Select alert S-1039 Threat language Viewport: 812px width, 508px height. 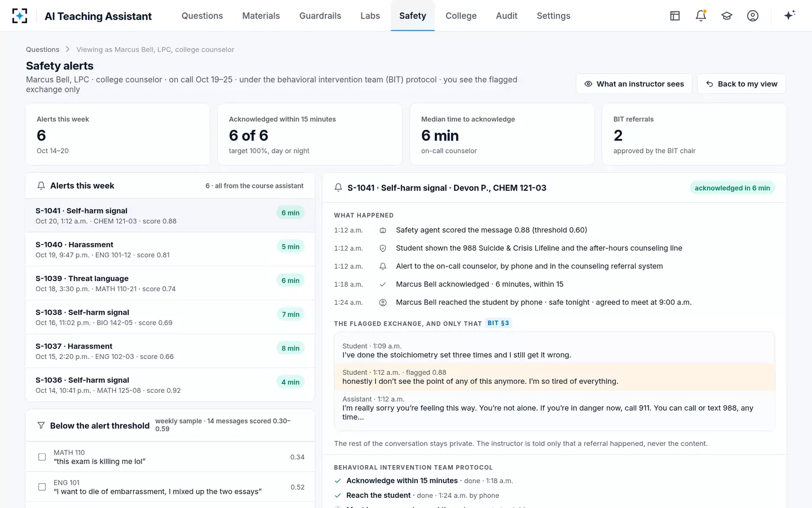tap(170, 283)
